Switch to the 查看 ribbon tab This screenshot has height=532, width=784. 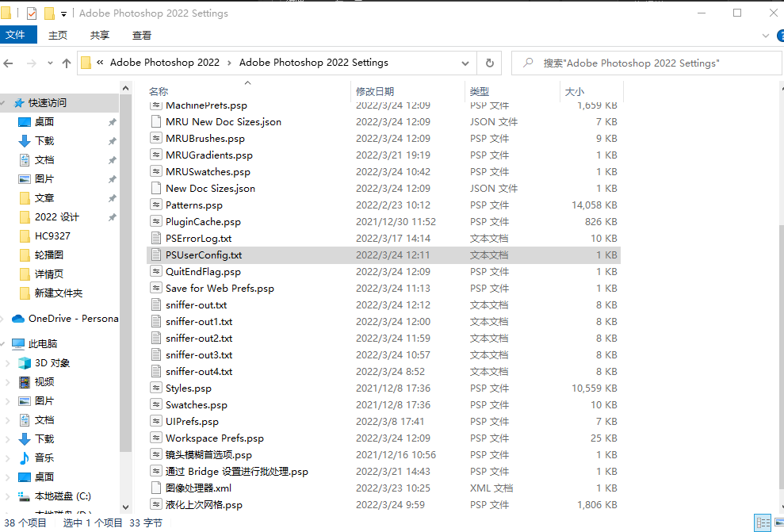pyautogui.click(x=141, y=35)
